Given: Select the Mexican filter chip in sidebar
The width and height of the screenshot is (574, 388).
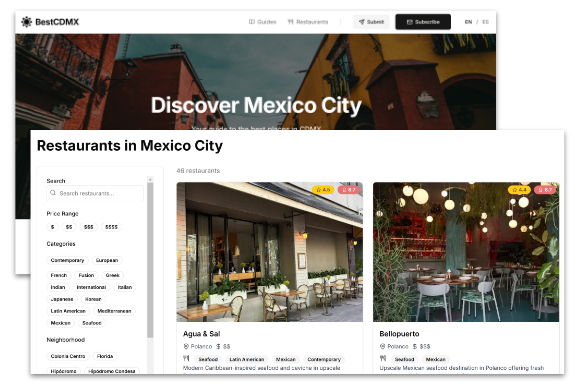Looking at the screenshot, I should click(60, 323).
